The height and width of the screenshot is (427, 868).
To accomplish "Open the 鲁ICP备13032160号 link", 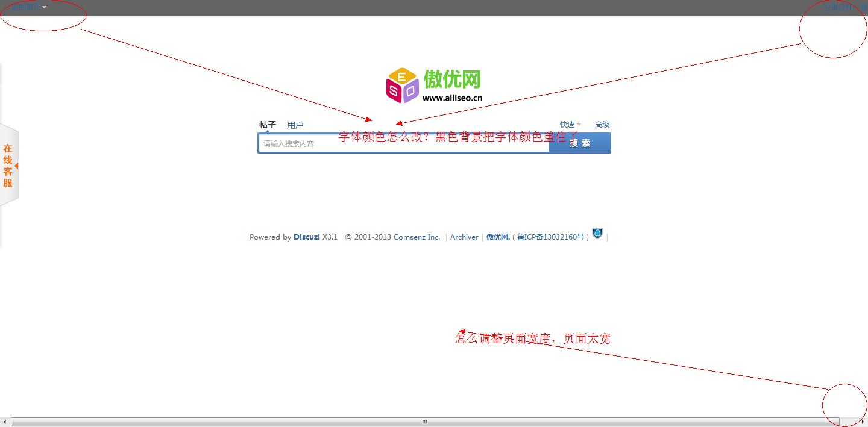I will click(x=550, y=237).
